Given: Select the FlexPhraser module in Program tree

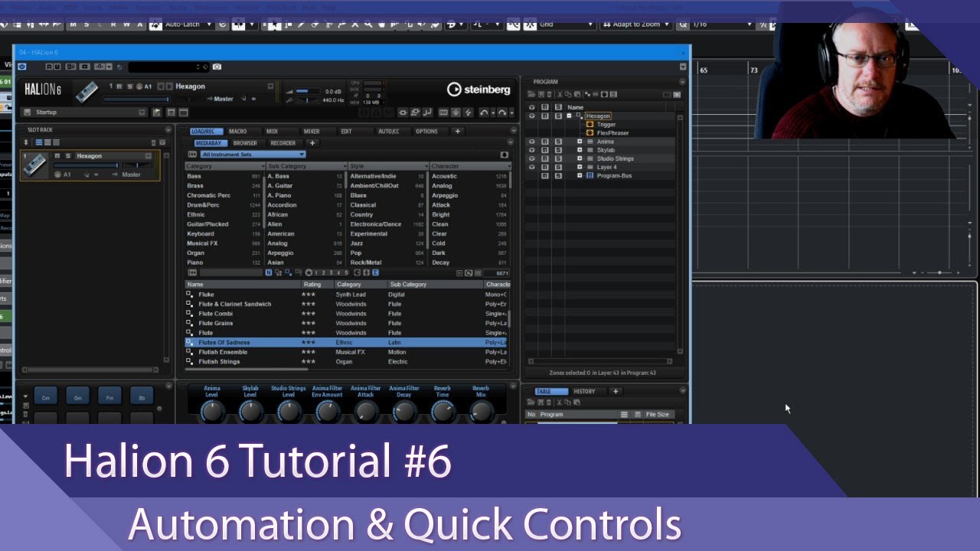Looking at the screenshot, I should (x=612, y=133).
